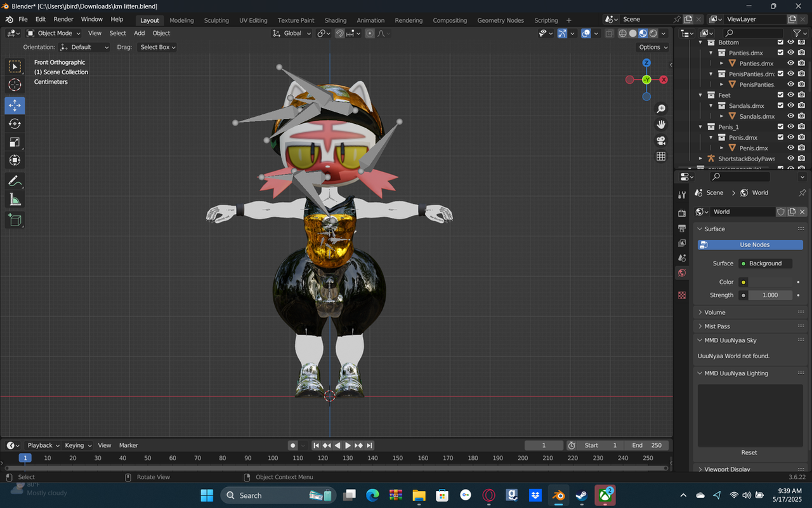This screenshot has width=812, height=508.
Task: Select the Scale tool
Action: (x=15, y=142)
